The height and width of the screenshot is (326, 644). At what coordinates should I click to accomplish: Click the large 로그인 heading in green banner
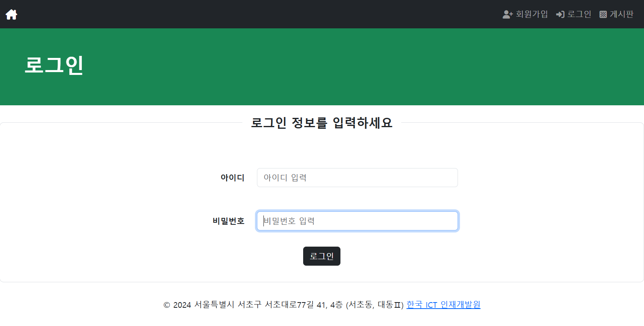[x=54, y=65]
